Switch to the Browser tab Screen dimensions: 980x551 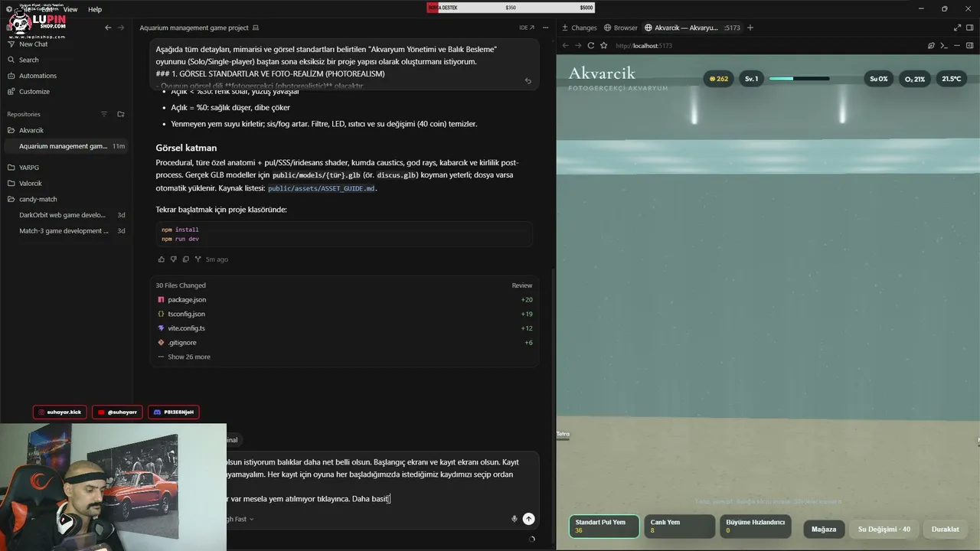(620, 28)
